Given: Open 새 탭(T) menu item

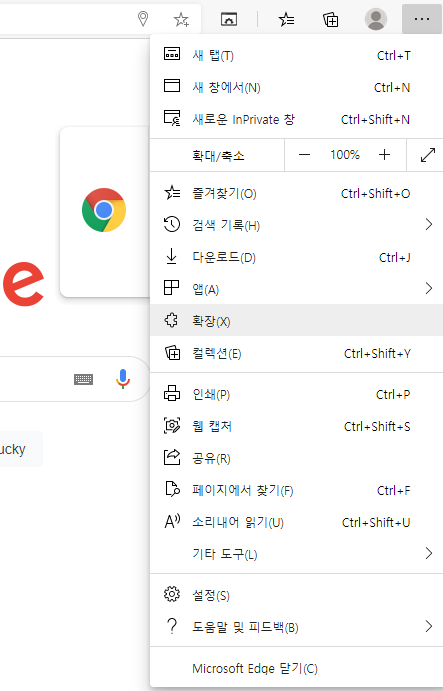Looking at the screenshot, I should pyautogui.click(x=296, y=55).
